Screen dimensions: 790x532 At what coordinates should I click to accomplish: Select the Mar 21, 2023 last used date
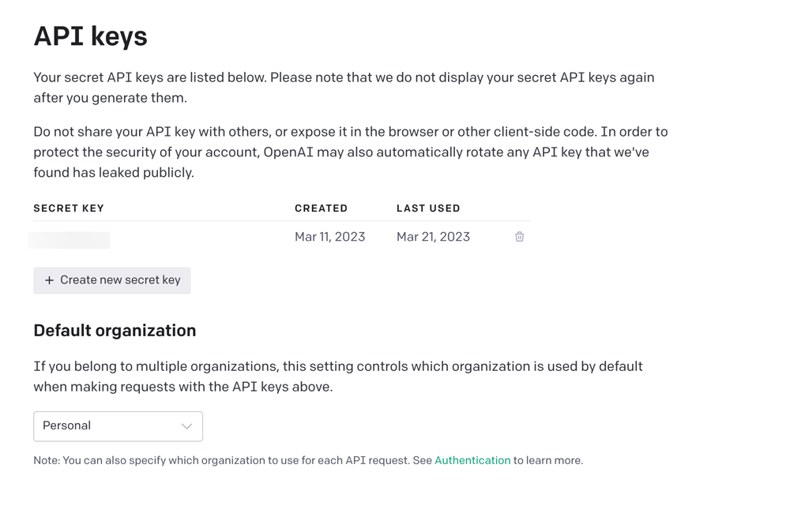click(433, 237)
